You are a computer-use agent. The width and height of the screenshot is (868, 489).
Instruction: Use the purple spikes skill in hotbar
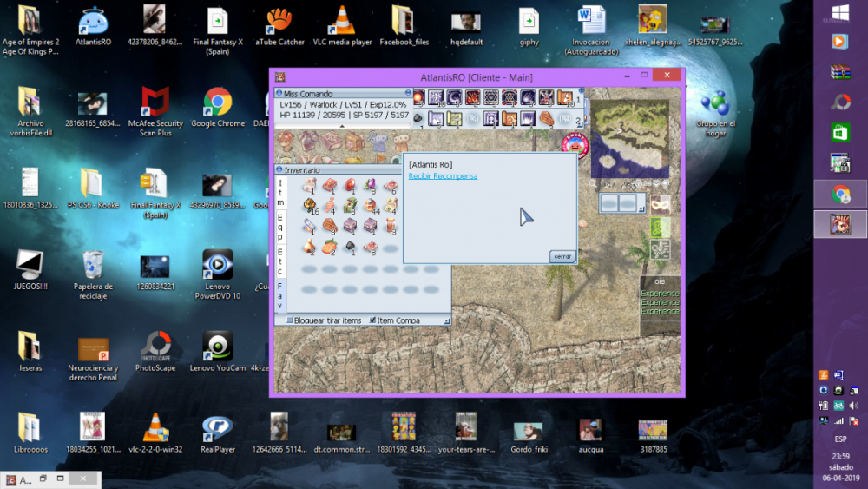coord(528,118)
